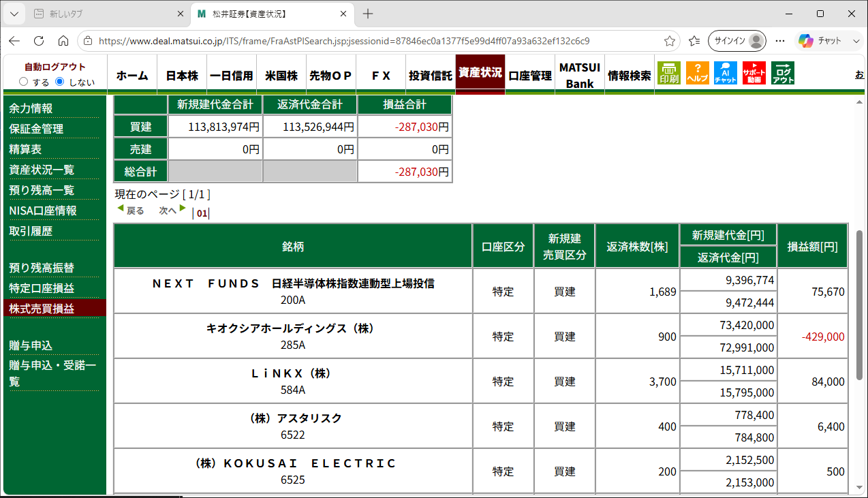Open 預り残高一覧 in sidebar
868x498 pixels.
42,190
